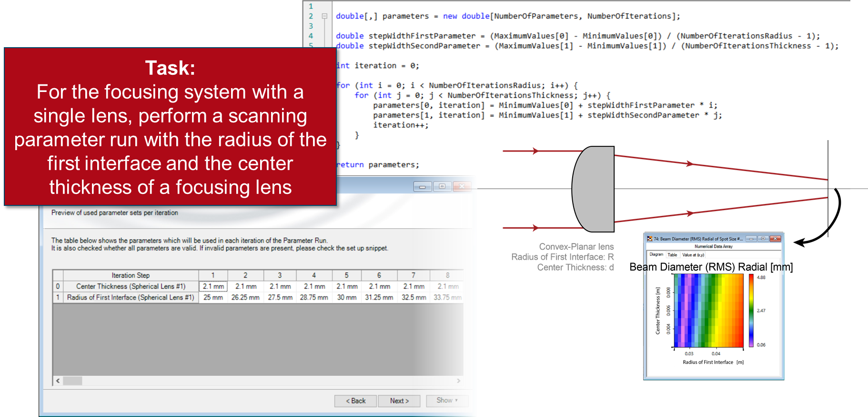868x417 pixels.
Task: Open the Value at (x,y) tab
Action: 693,255
